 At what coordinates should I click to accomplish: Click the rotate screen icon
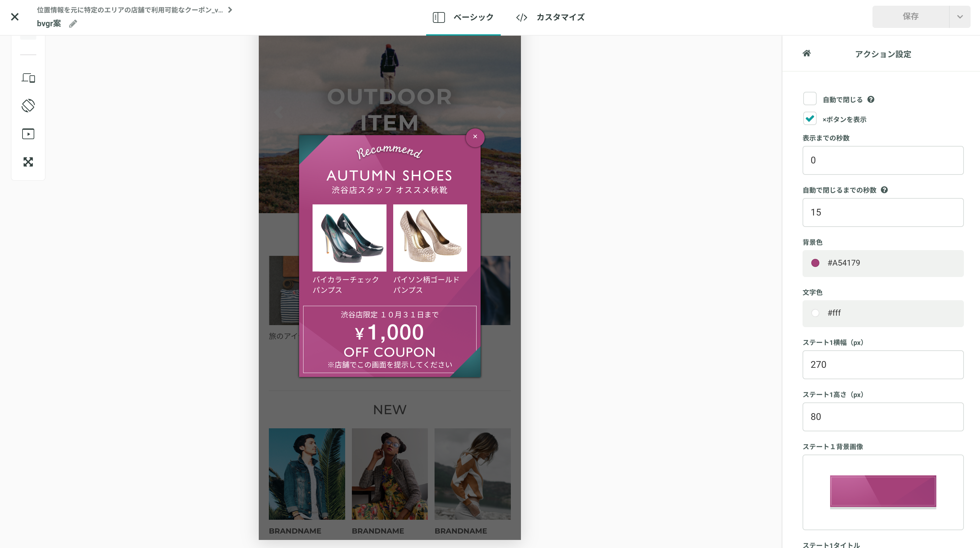click(x=28, y=106)
